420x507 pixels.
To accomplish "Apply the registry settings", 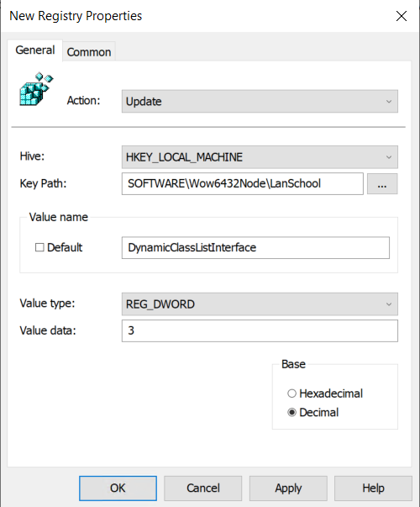I will [x=288, y=489].
